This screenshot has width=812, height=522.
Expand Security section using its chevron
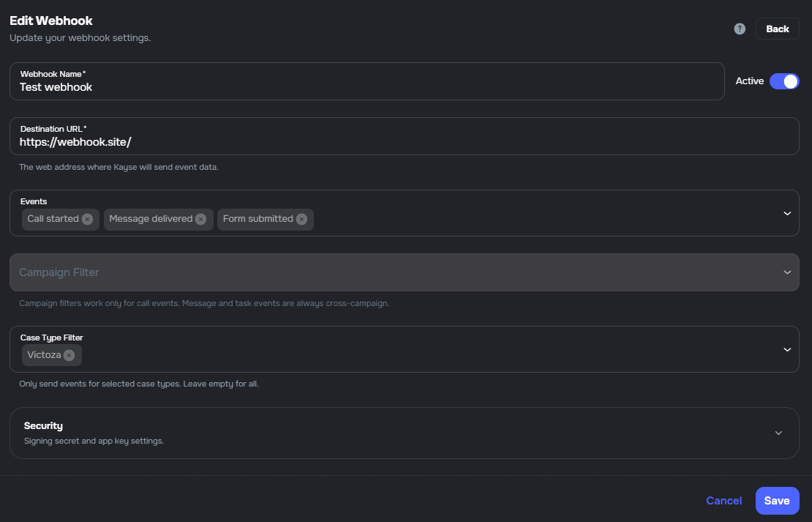tap(778, 433)
